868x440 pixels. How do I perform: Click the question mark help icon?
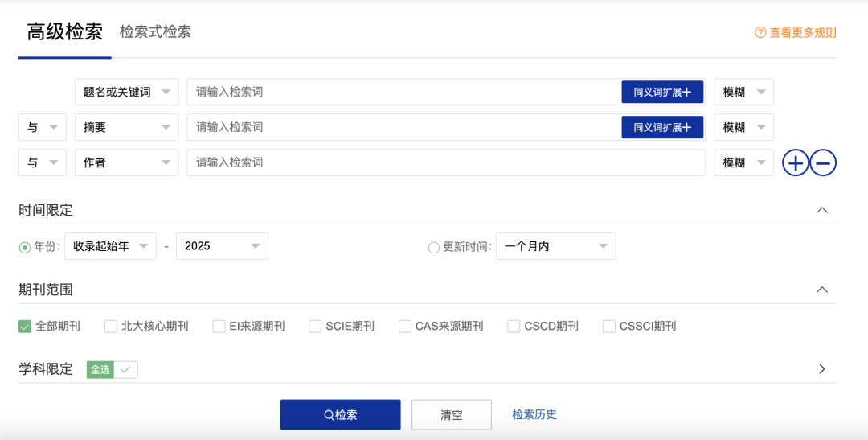759,33
